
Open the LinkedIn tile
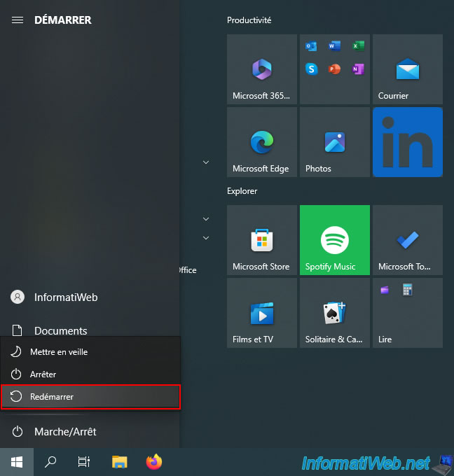click(407, 142)
